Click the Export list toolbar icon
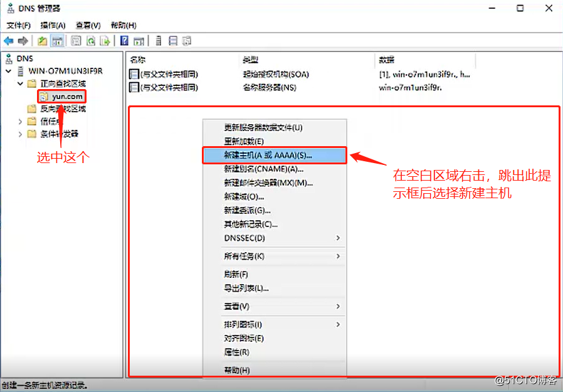This screenshot has height=392, width=563. click(x=105, y=41)
